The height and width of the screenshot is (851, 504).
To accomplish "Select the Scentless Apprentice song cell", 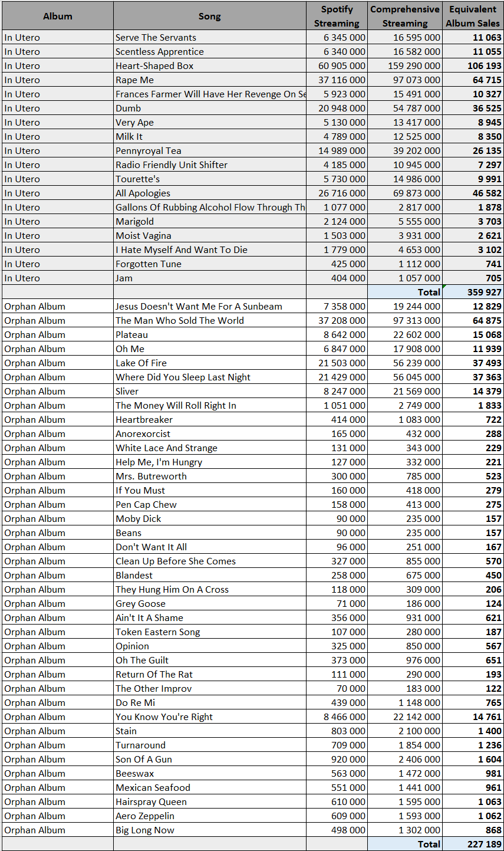I will coord(209,51).
